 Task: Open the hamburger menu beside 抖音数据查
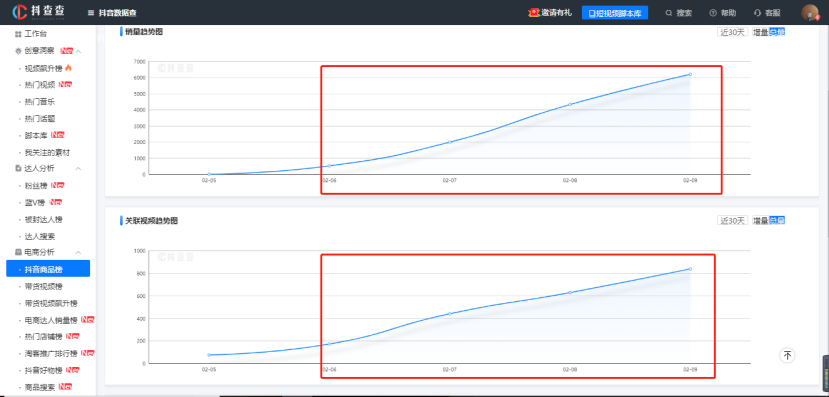(91, 13)
